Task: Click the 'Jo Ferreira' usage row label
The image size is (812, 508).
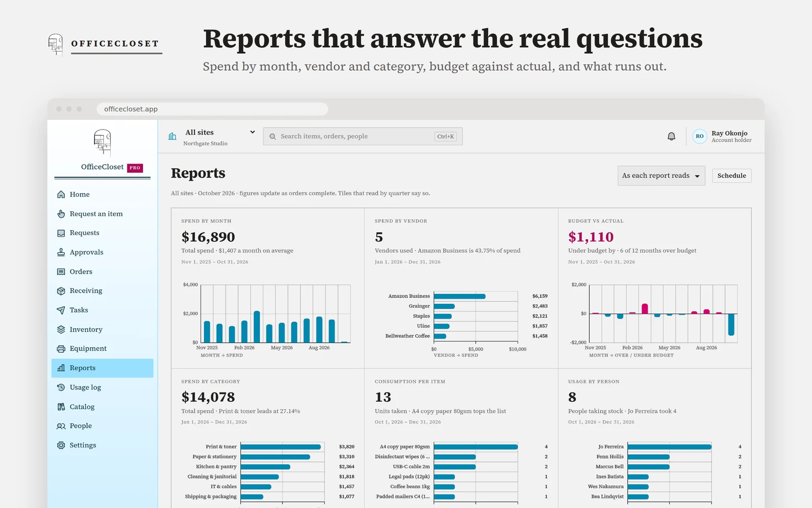Action: pyautogui.click(x=611, y=447)
